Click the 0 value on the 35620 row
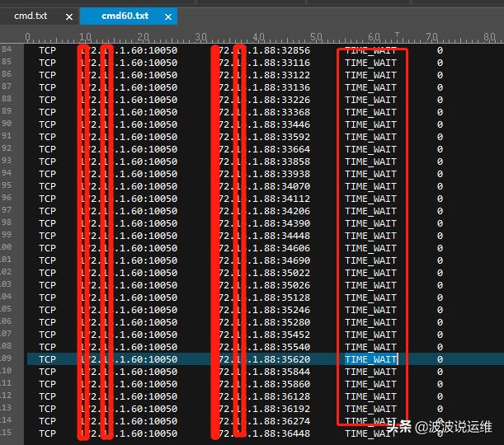The image size is (504, 445). (440, 359)
